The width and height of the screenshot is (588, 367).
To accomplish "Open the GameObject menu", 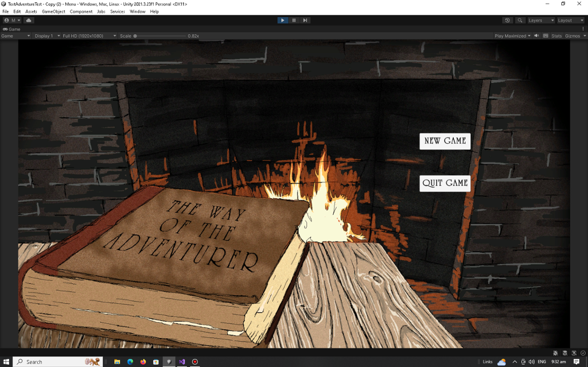I will coord(53,11).
